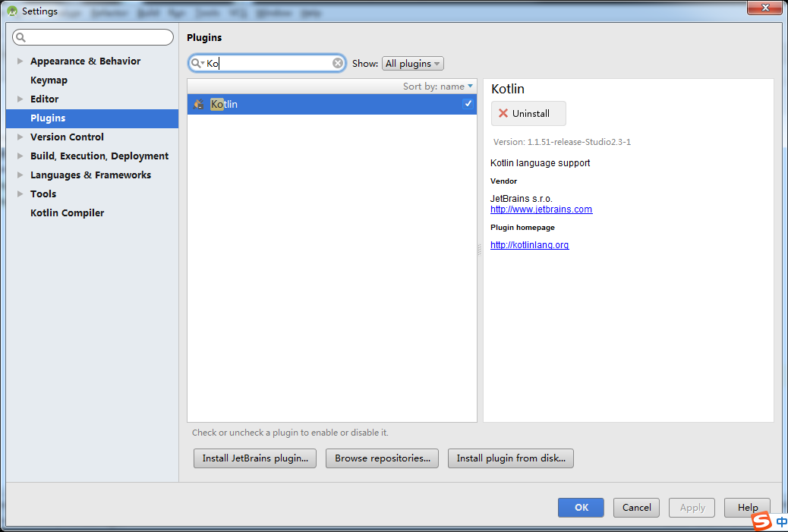The width and height of the screenshot is (788, 532).
Task: Select the Tools settings entry
Action: (43, 194)
